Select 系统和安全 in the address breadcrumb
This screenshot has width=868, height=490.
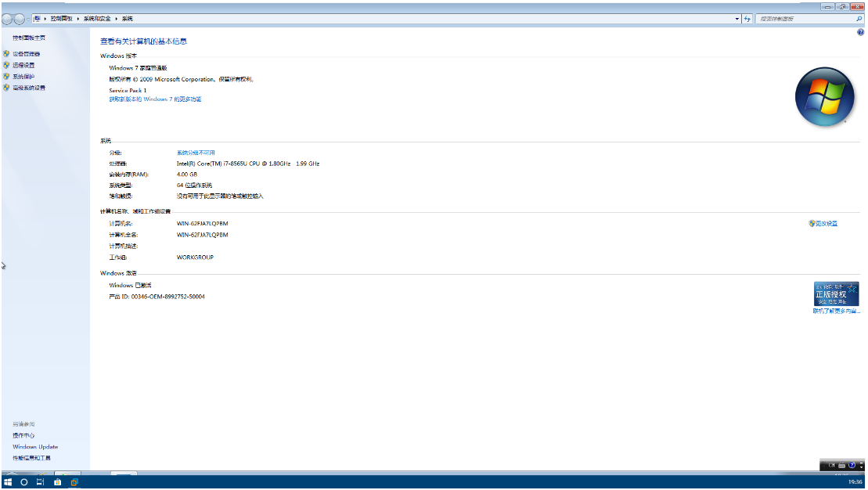[98, 18]
